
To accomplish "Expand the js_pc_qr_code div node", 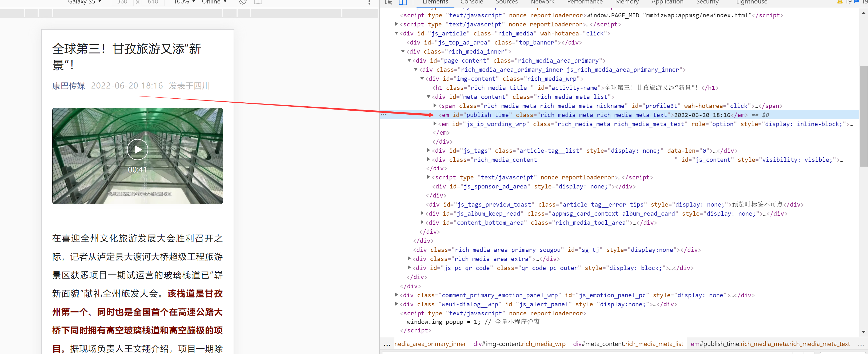I will pos(409,268).
